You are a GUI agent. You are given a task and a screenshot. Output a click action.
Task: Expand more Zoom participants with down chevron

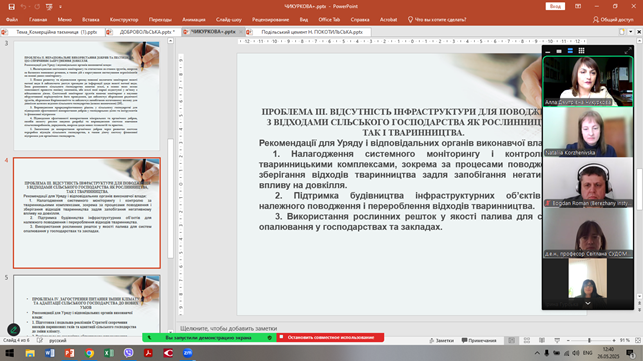pos(588,304)
